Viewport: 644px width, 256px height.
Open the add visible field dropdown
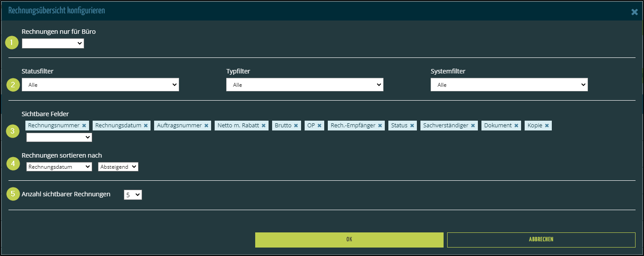pos(59,138)
